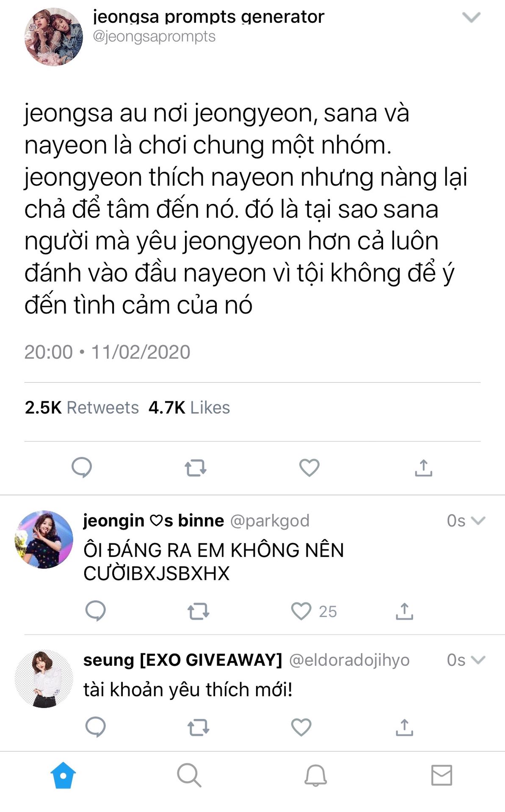The image size is (505, 812).
Task: Like the main jeongsa prompts tweet
Action: click(309, 468)
